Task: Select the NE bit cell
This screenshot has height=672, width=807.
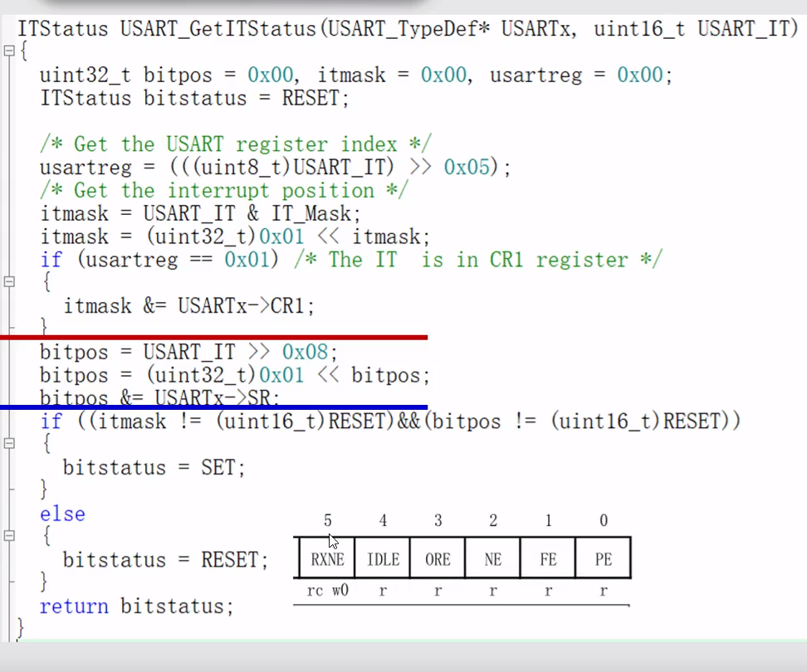Action: pos(492,558)
